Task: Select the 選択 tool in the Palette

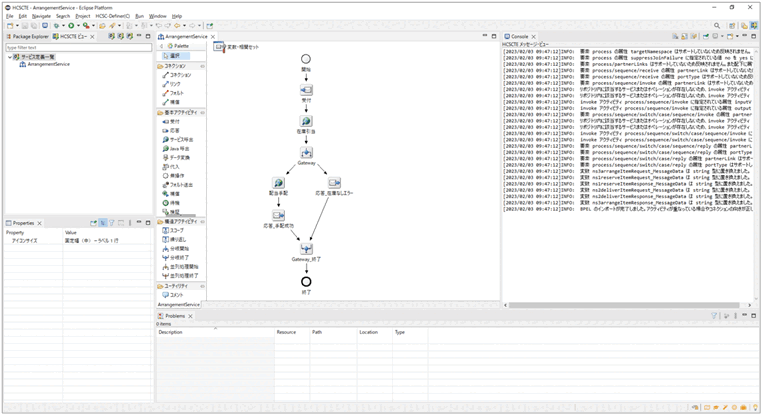Action: pyautogui.click(x=175, y=55)
